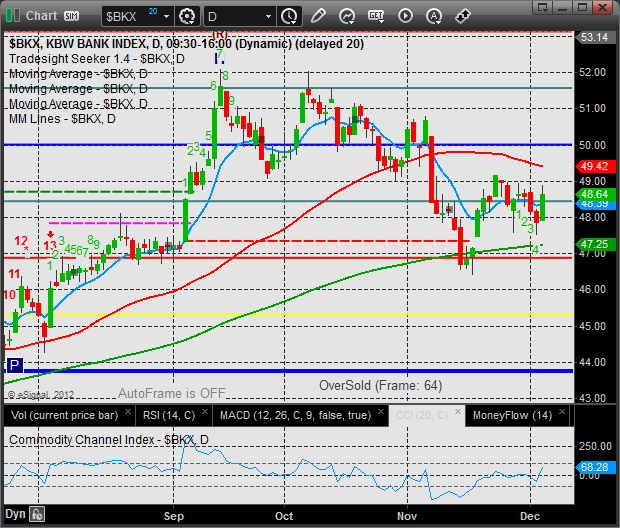Screen dimensions: 620x528
Task: Open the GET tools menu
Action: coord(376,16)
